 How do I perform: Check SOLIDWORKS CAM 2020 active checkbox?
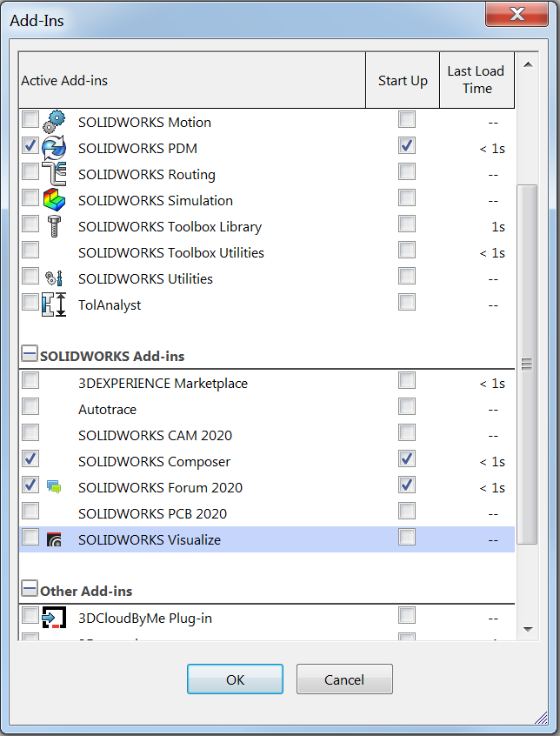point(30,432)
